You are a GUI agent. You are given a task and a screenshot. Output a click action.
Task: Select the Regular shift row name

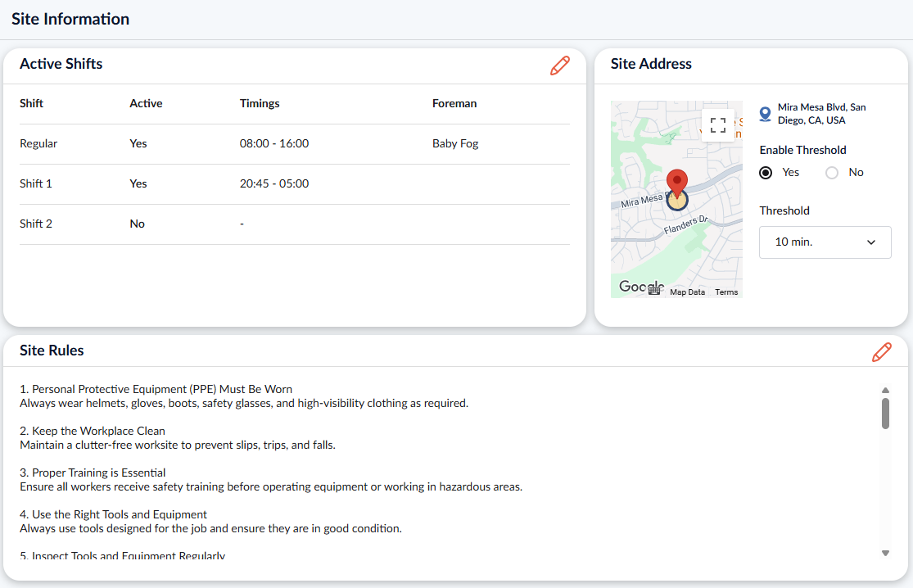(x=38, y=144)
